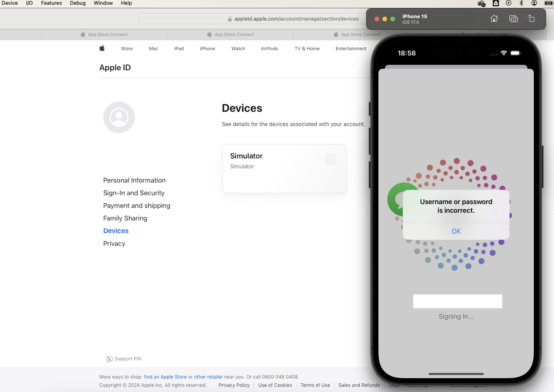
Task: Go to Store in Apple navigation
Action: pos(127,49)
